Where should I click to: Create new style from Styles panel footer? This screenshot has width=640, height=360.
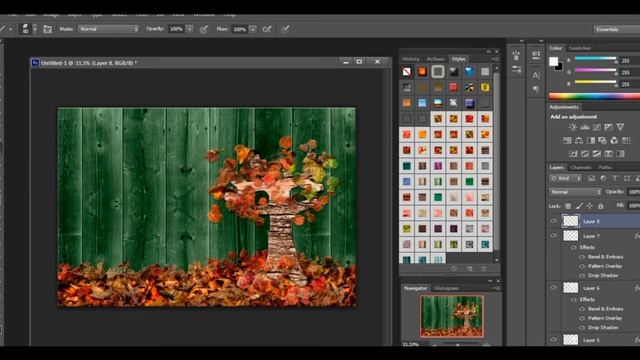[x=469, y=269]
